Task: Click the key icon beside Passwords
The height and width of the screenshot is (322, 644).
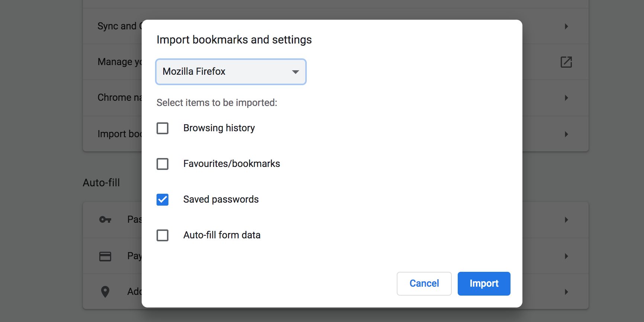Action: 105,220
